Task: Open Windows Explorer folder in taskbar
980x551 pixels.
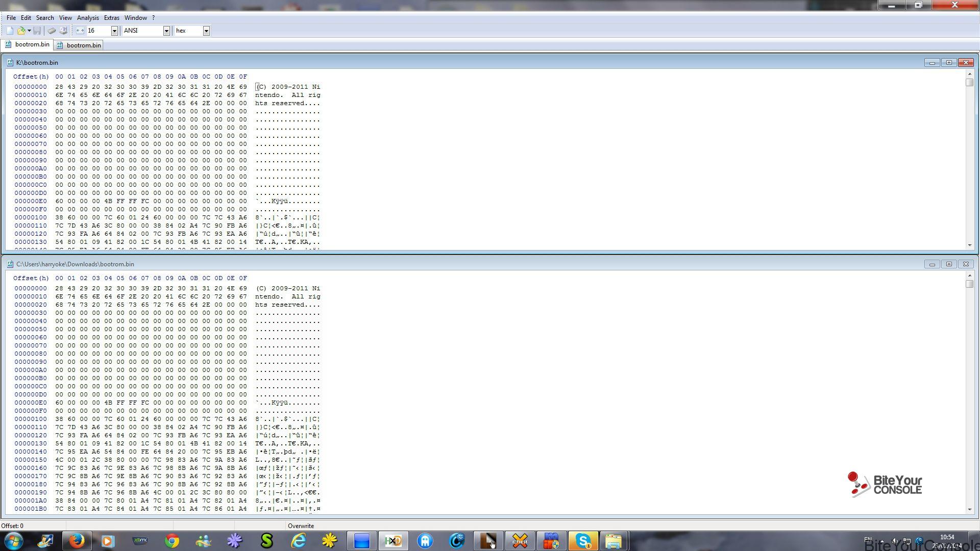Action: [614, 541]
